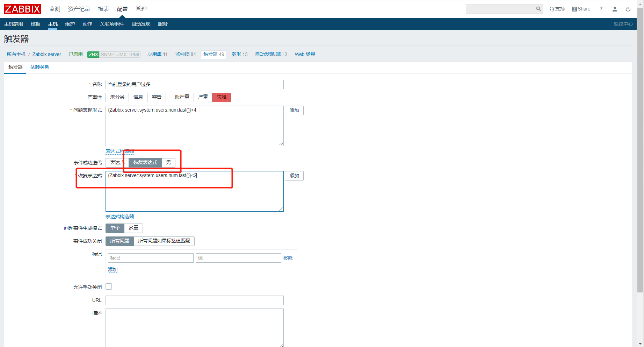This screenshot has width=644, height=347.
Task: Click 添加 beside recovery expression
Action: pos(294,176)
